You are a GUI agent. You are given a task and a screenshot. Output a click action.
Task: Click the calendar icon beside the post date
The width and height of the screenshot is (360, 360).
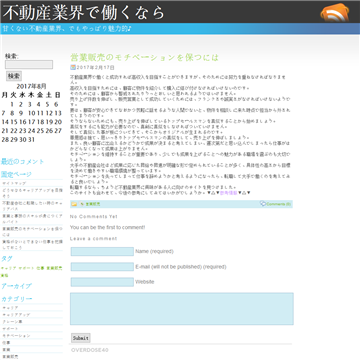(x=73, y=67)
